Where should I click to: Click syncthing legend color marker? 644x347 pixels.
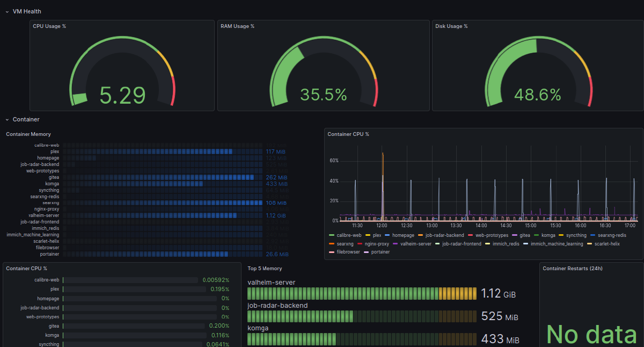click(561, 235)
